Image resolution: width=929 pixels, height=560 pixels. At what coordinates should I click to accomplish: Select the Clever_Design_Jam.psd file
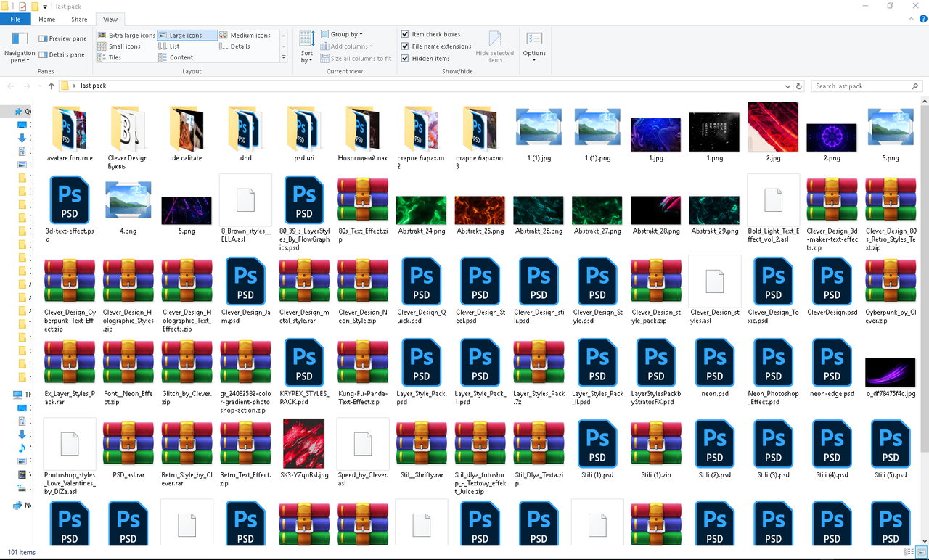tap(245, 292)
